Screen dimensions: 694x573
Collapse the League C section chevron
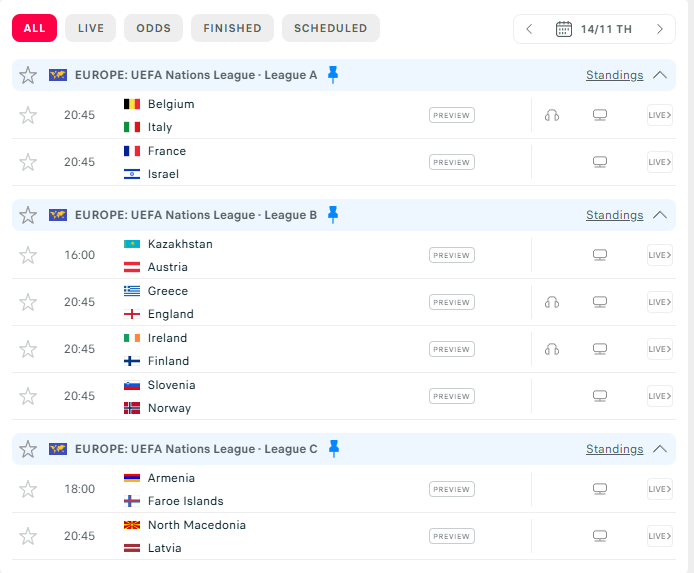660,449
